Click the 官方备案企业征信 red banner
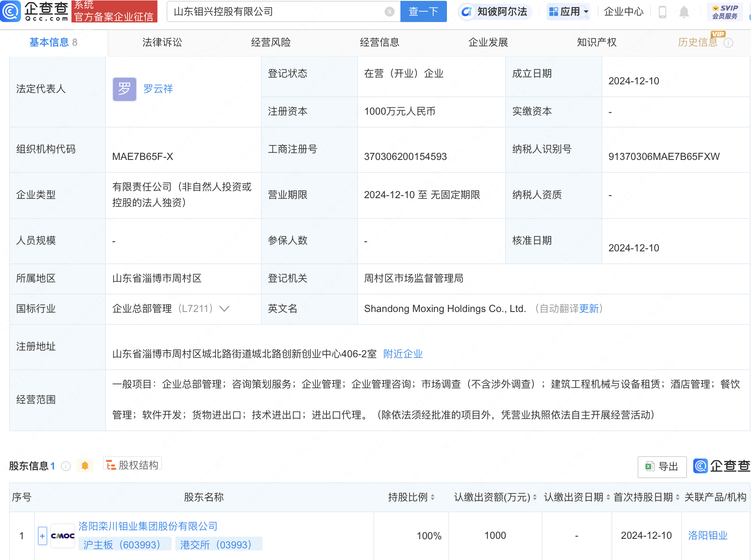 click(115, 11)
